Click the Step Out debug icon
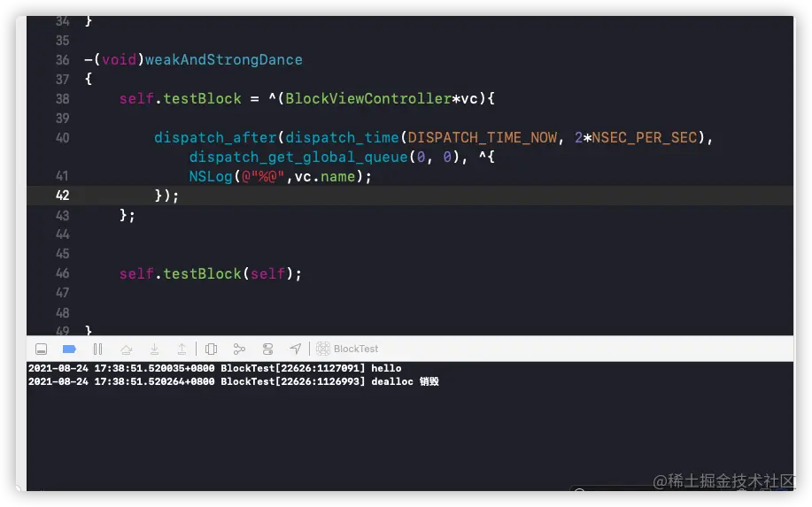This screenshot has width=812, height=507. [182, 350]
